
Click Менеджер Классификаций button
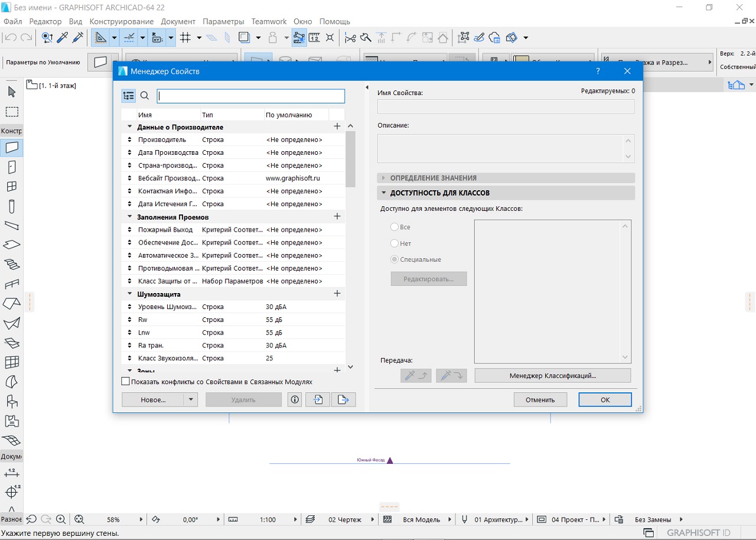[552, 375]
